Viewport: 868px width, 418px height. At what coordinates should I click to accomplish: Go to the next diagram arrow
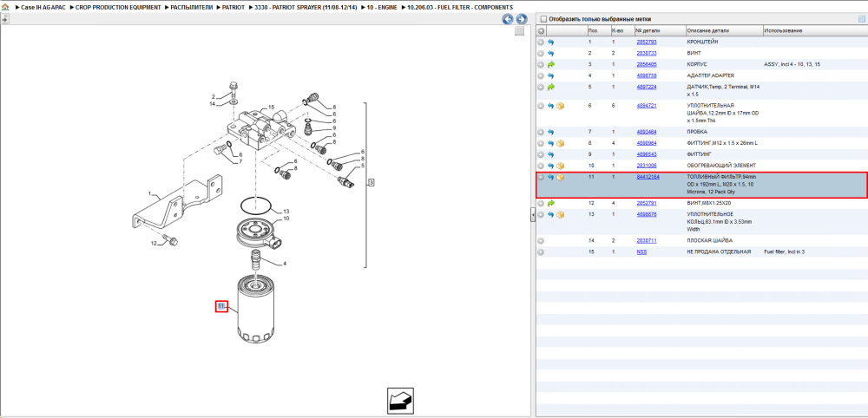521,19
